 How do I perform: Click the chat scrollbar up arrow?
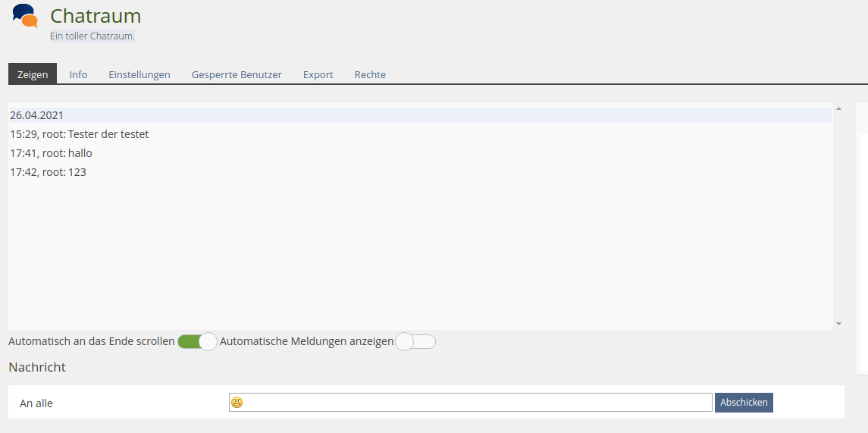(838, 109)
